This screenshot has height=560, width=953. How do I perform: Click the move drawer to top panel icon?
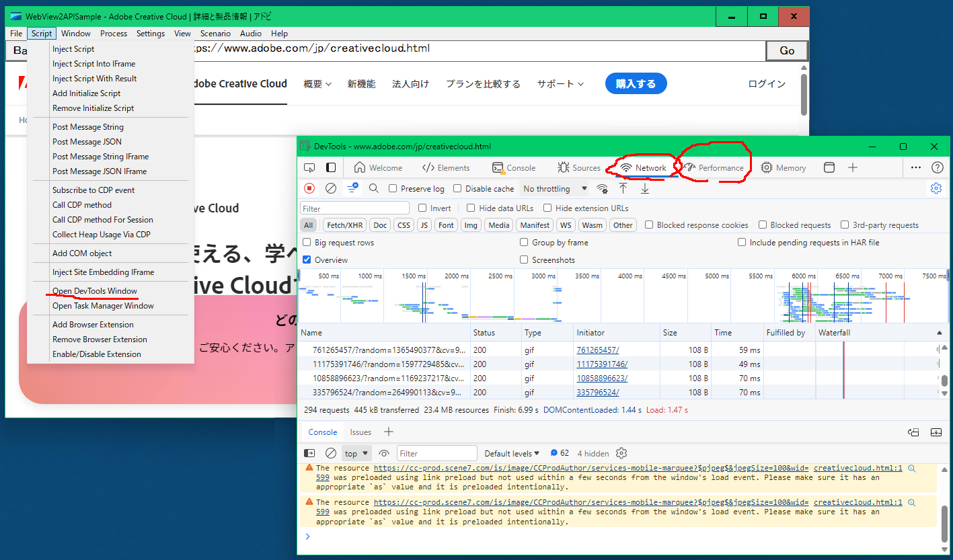pos(913,432)
